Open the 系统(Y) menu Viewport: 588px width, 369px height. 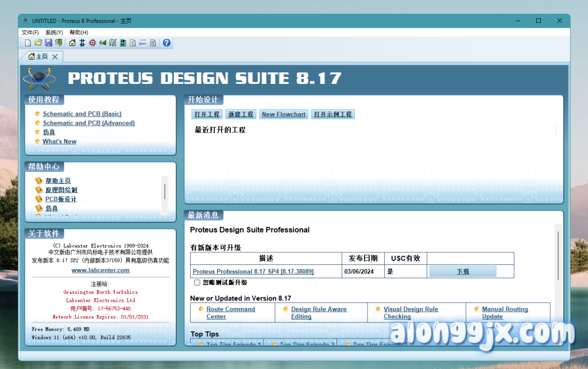pyautogui.click(x=54, y=32)
